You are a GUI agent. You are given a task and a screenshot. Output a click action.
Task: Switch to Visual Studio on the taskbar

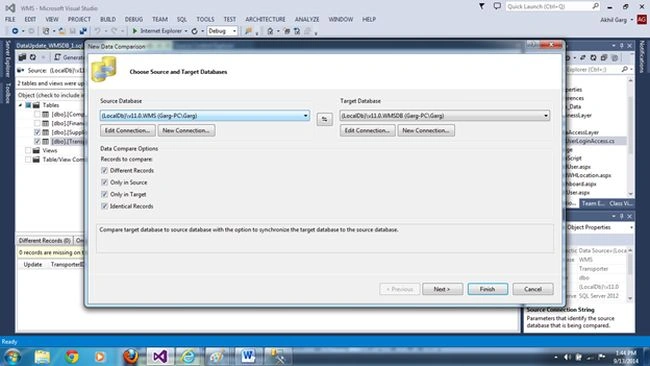click(x=160, y=356)
